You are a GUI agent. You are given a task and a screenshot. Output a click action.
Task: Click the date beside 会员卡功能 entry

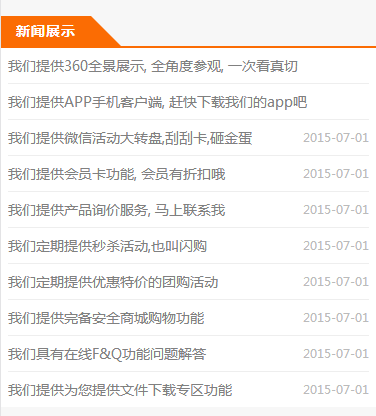click(336, 174)
